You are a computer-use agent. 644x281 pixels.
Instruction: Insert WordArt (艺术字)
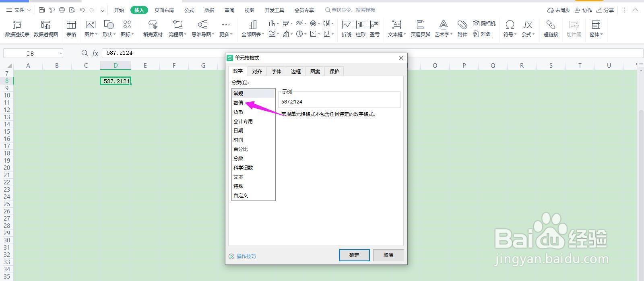[x=444, y=29]
